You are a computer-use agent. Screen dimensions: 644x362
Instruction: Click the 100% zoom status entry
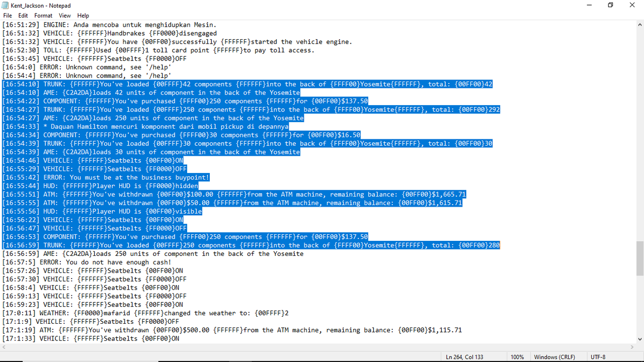point(517,357)
